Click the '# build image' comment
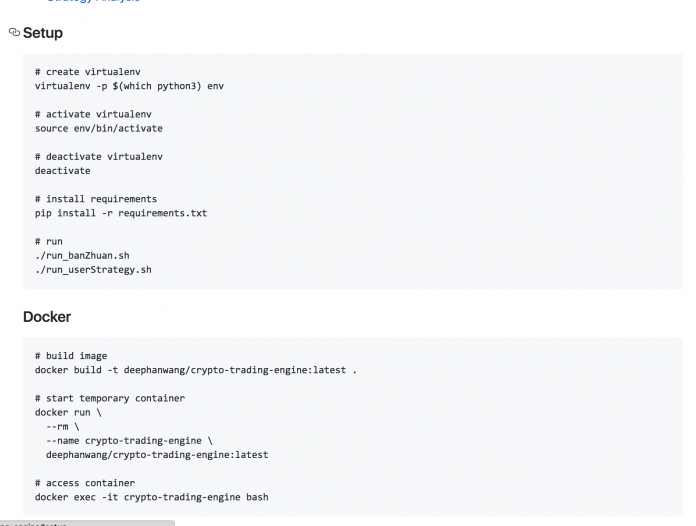Screen dimensions: 696x526 [x=71, y=356]
